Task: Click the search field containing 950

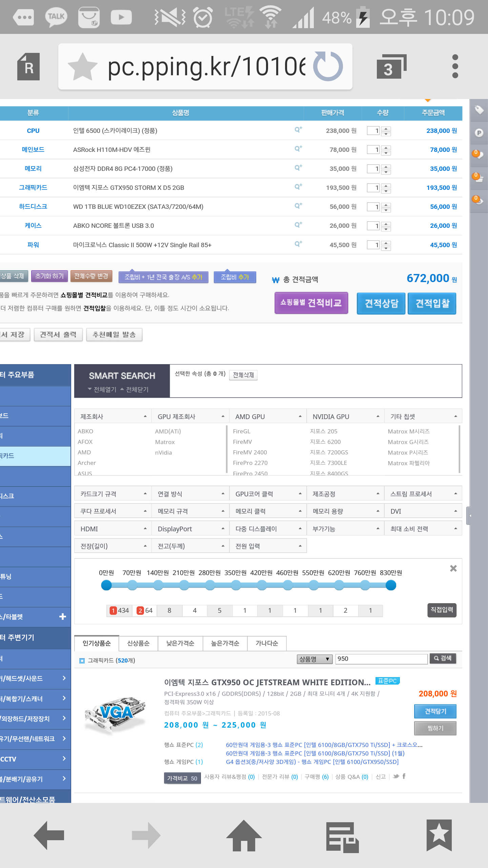Action: coord(381,659)
